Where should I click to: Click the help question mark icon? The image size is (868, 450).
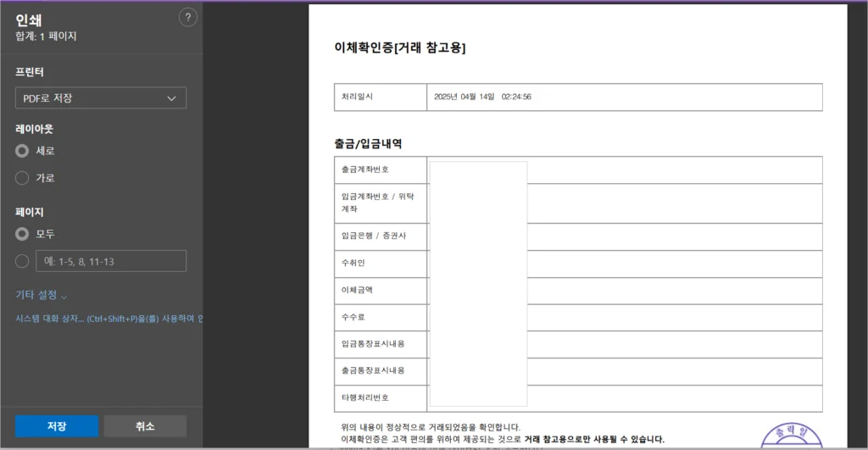click(x=188, y=17)
